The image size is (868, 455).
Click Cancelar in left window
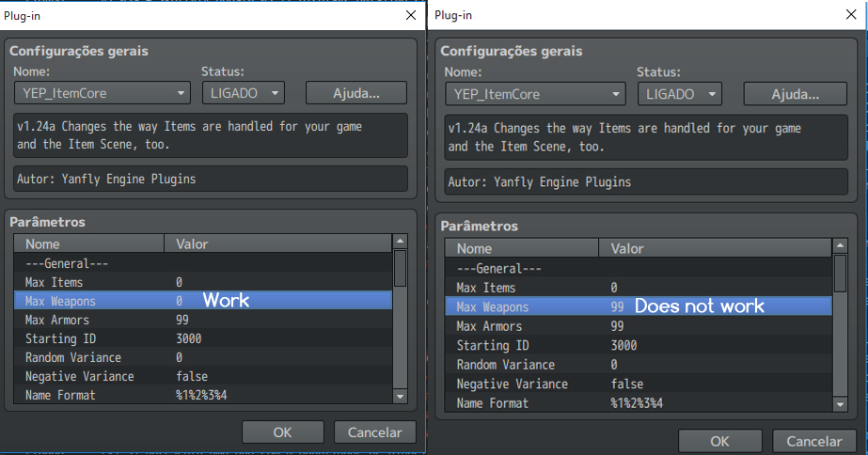(x=375, y=432)
